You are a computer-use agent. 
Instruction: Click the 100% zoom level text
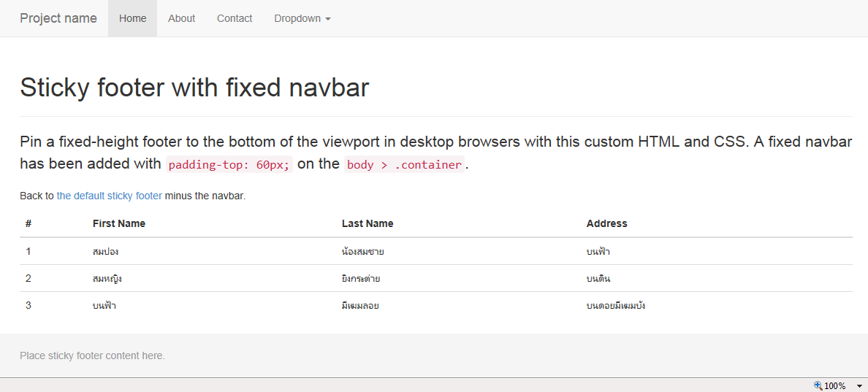(x=835, y=386)
